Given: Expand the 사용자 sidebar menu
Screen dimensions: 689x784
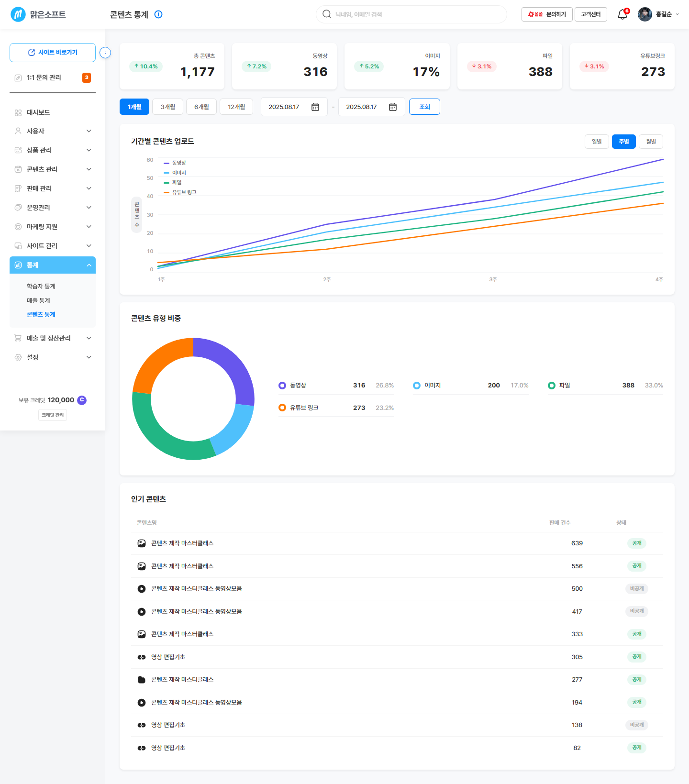Looking at the screenshot, I should [53, 131].
